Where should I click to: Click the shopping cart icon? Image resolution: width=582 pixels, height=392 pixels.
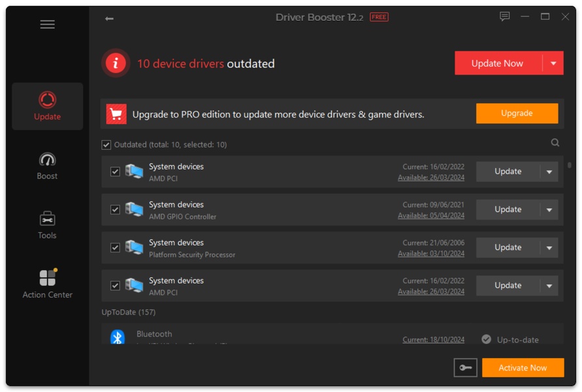point(116,114)
